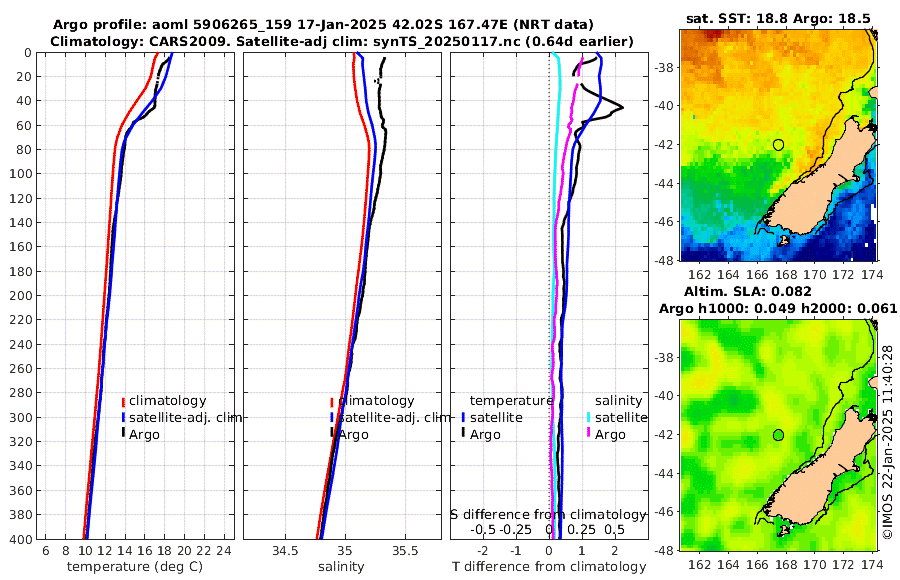The height and width of the screenshot is (580, 900).
Task: Click the float position circle on the SLA map
Action: tap(778, 435)
